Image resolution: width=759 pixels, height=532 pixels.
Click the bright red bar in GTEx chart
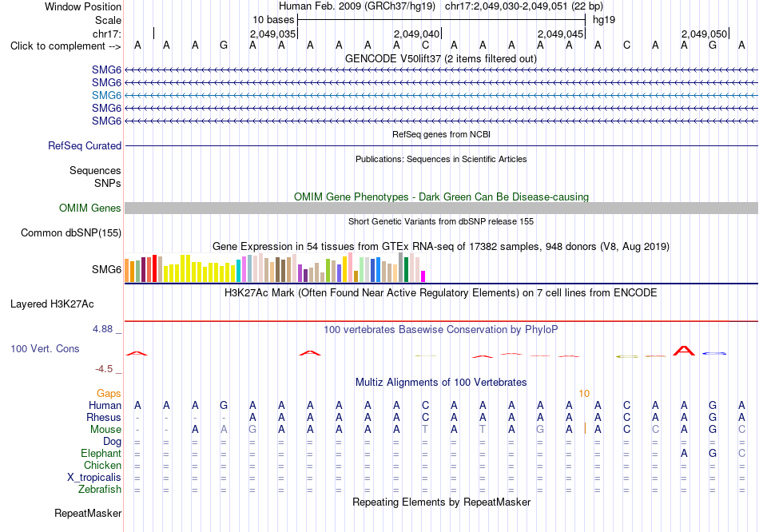click(154, 268)
